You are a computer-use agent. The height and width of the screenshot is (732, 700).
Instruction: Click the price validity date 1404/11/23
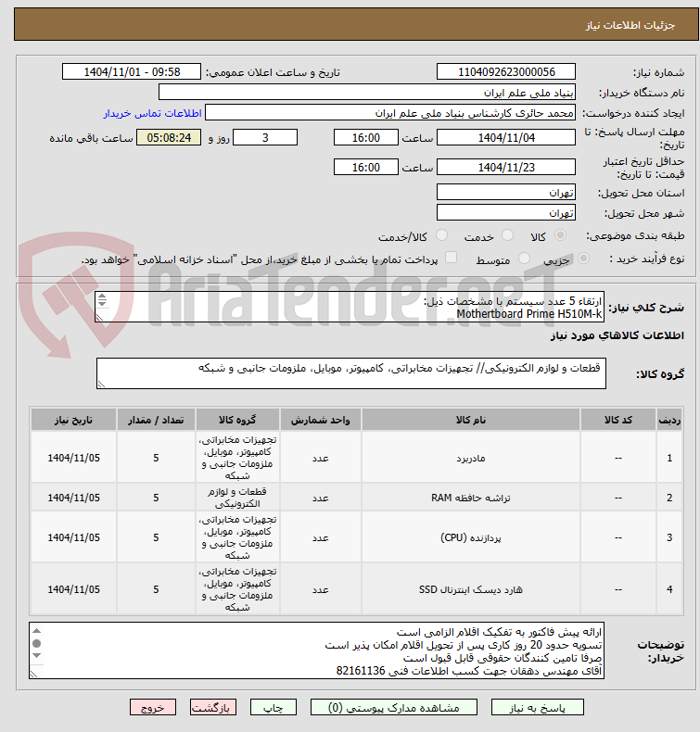pyautogui.click(x=505, y=167)
